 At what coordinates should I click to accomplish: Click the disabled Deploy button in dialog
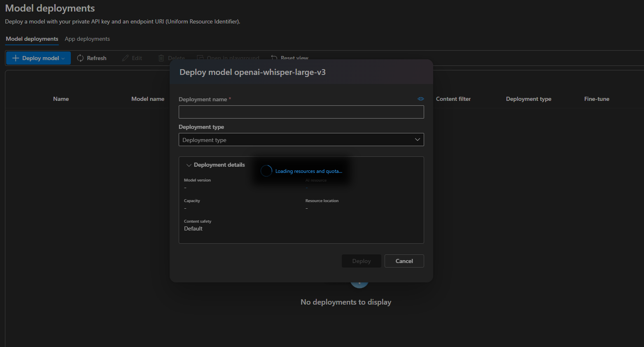pos(362,261)
